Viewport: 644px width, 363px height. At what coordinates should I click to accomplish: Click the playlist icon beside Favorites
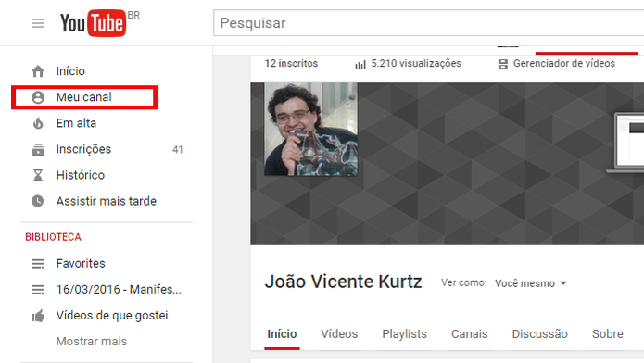pos(38,264)
